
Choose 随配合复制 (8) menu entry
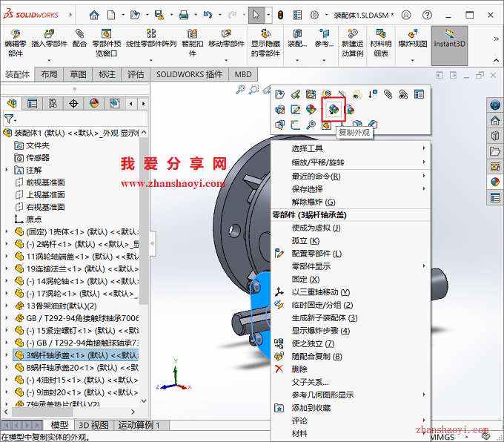point(351,357)
